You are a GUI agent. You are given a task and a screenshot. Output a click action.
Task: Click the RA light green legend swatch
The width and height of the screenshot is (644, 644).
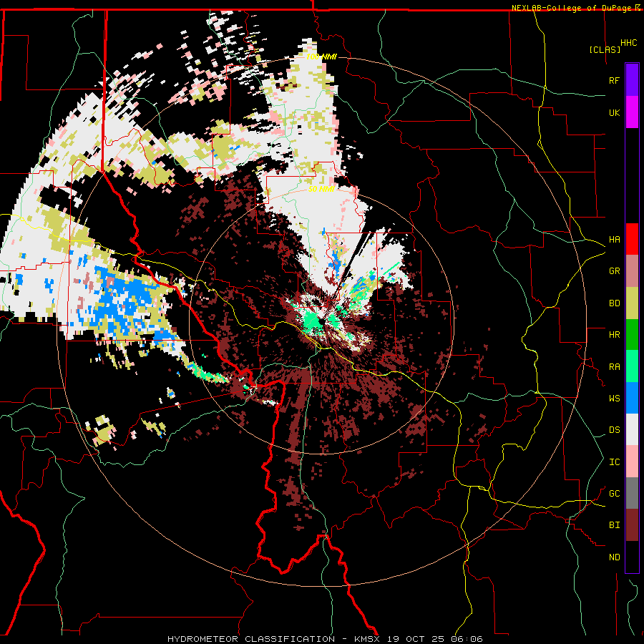pos(632,366)
